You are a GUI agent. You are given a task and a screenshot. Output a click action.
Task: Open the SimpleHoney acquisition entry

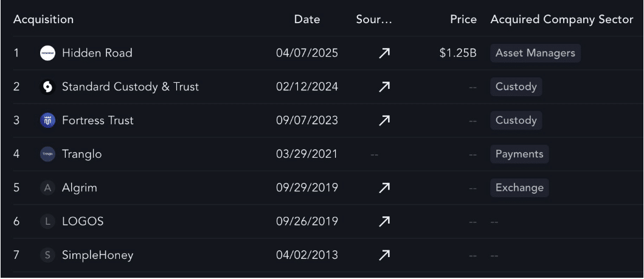tap(98, 255)
